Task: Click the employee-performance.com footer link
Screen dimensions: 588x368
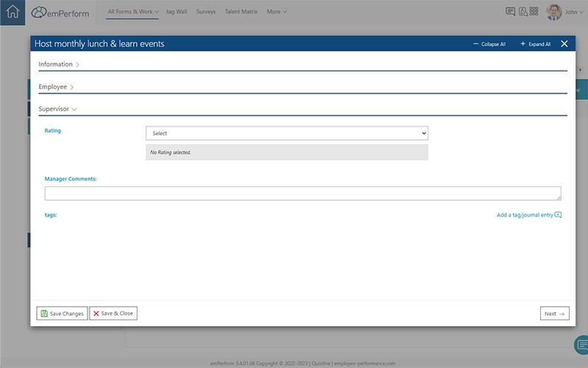Action: (x=365, y=364)
